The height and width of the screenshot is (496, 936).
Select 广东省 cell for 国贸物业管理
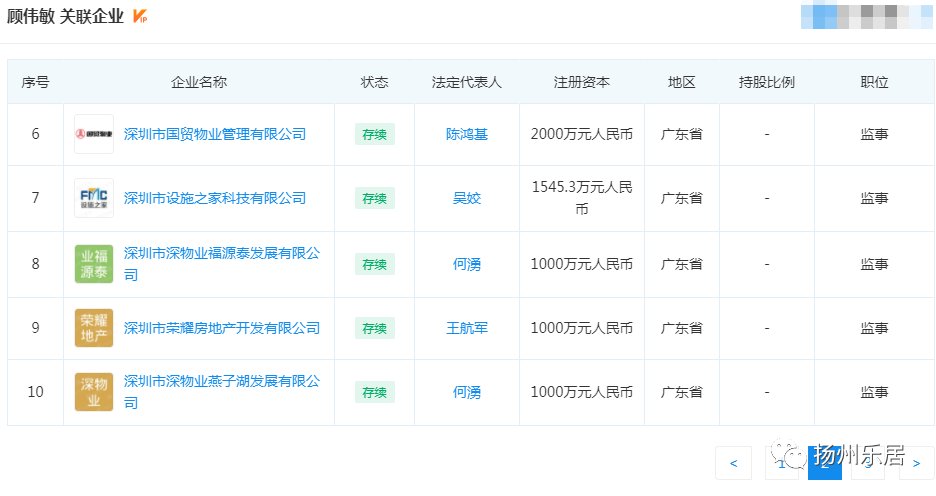(682, 134)
